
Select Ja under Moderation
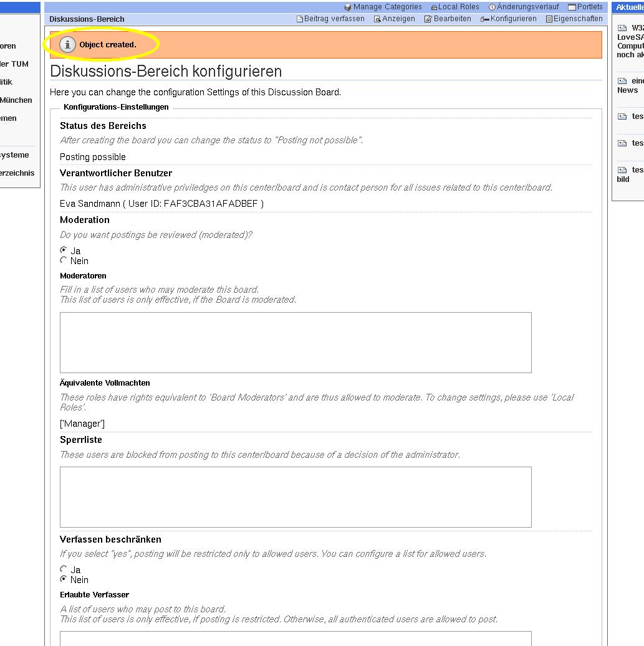pyautogui.click(x=64, y=250)
